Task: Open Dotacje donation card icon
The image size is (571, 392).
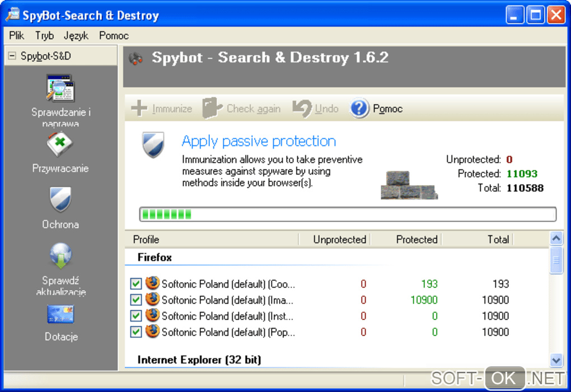Action: tap(60, 314)
